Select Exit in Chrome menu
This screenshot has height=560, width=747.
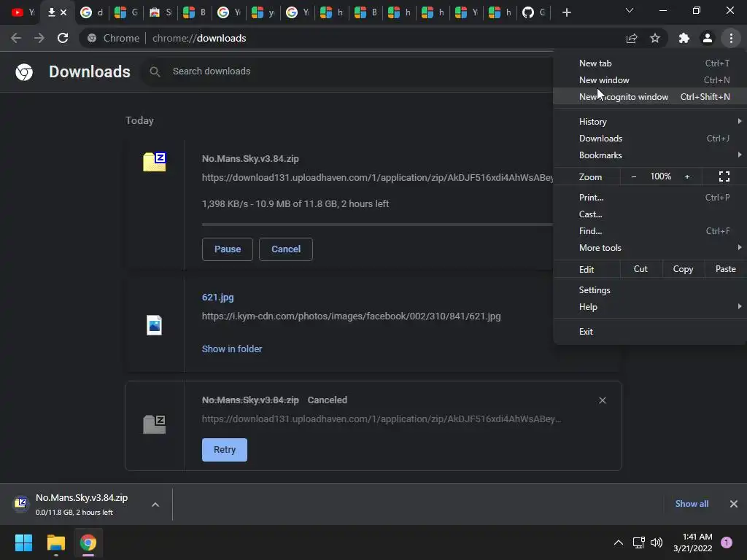point(650,332)
